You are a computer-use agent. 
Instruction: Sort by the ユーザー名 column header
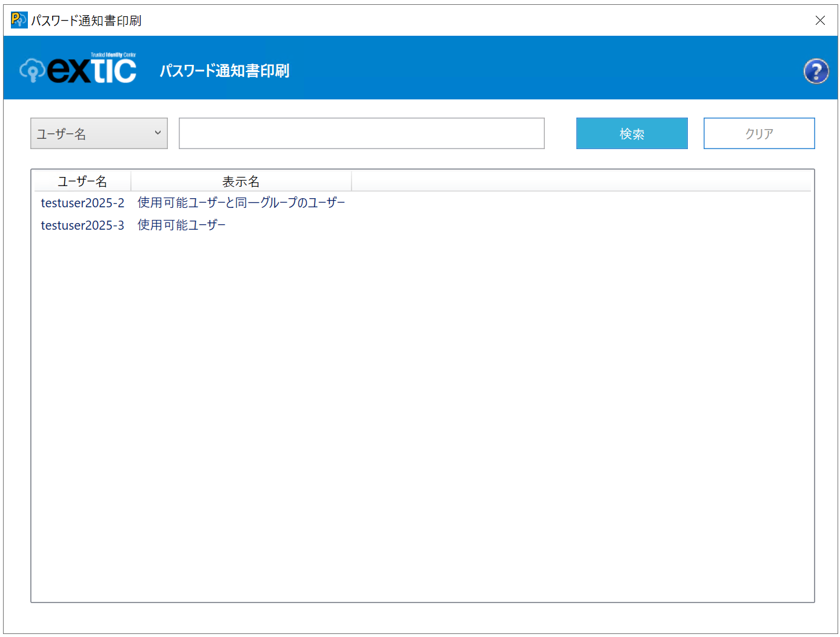tap(82, 181)
